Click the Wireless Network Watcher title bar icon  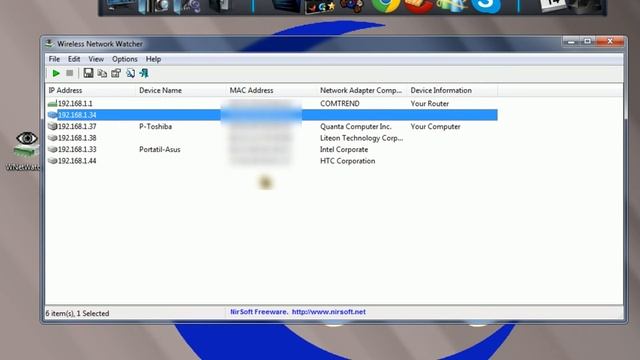49,43
